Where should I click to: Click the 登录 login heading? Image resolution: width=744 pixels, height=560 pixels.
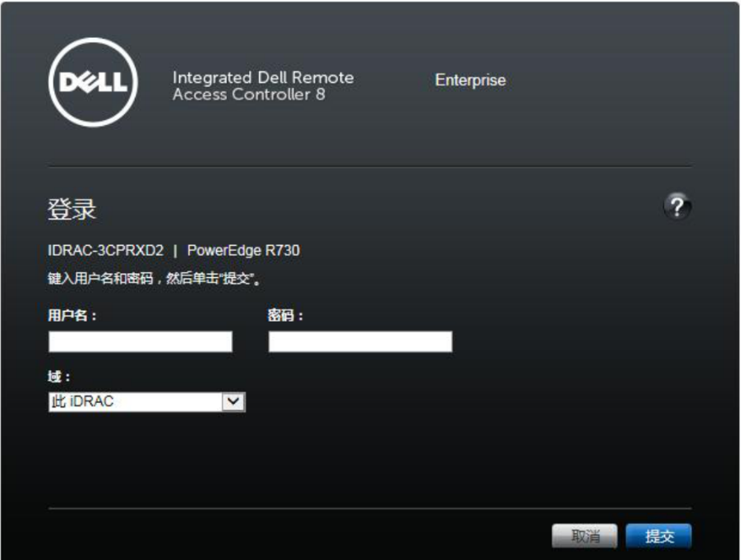pos(72,210)
